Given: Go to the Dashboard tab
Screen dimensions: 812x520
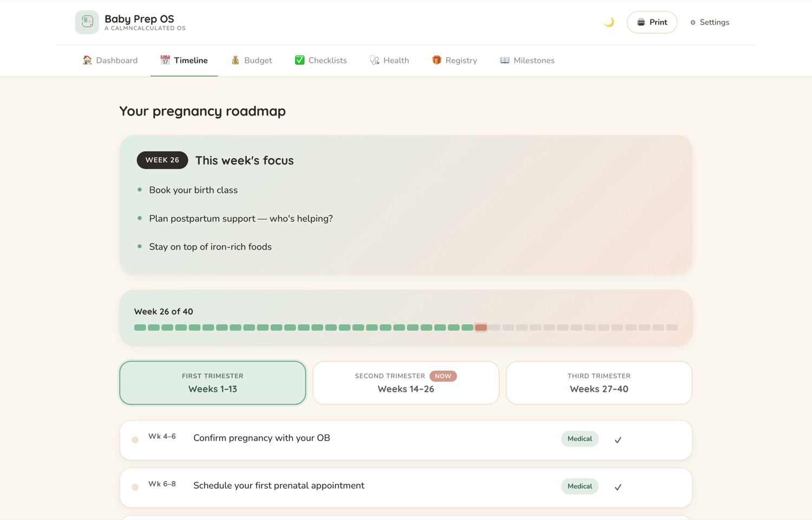Looking at the screenshot, I should [110, 61].
